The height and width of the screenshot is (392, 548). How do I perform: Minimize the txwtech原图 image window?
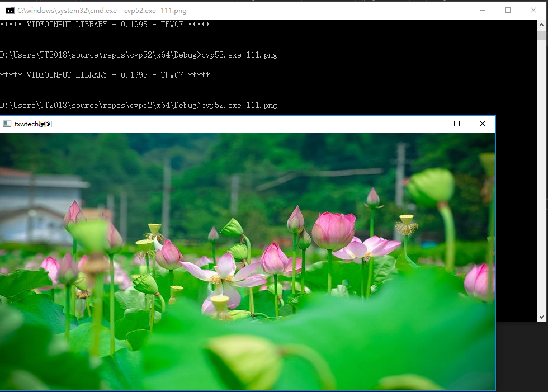pos(432,124)
